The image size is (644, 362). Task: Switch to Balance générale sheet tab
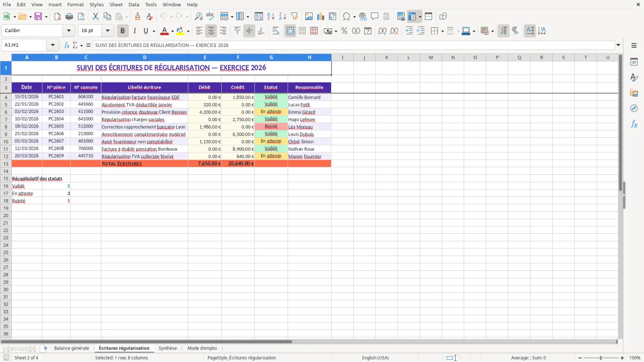pyautogui.click(x=71, y=349)
